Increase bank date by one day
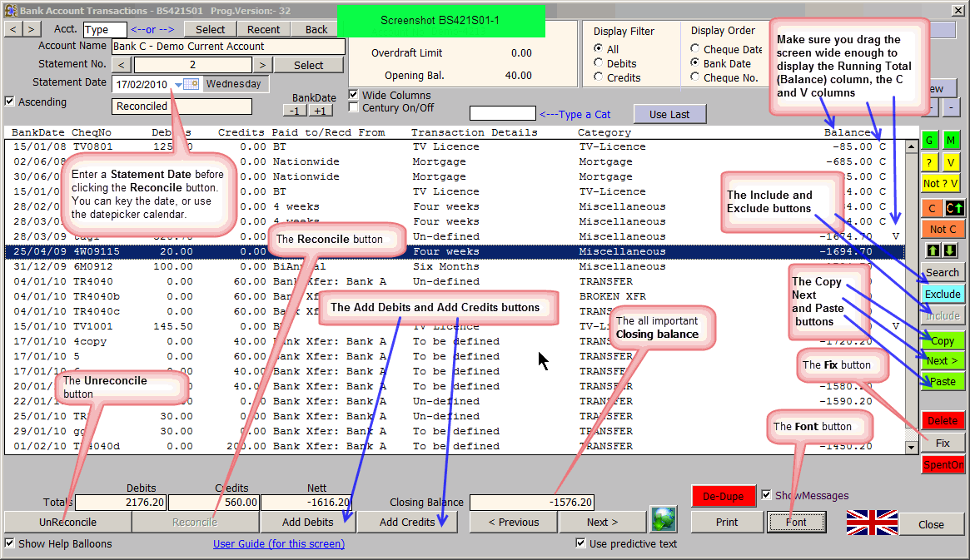This screenshot has width=970, height=560. pos(320,111)
